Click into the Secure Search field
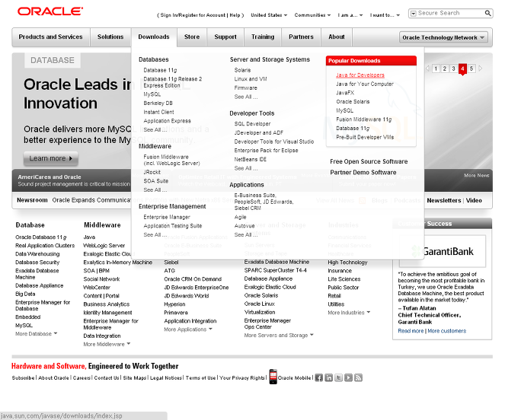Screen dimensions: 505x420 point(450,13)
